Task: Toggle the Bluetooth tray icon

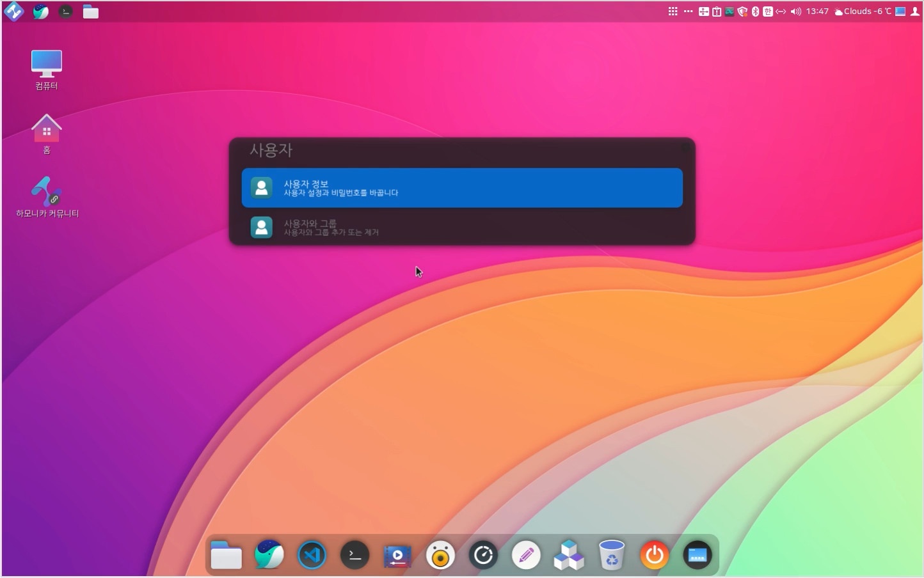Action: point(755,12)
